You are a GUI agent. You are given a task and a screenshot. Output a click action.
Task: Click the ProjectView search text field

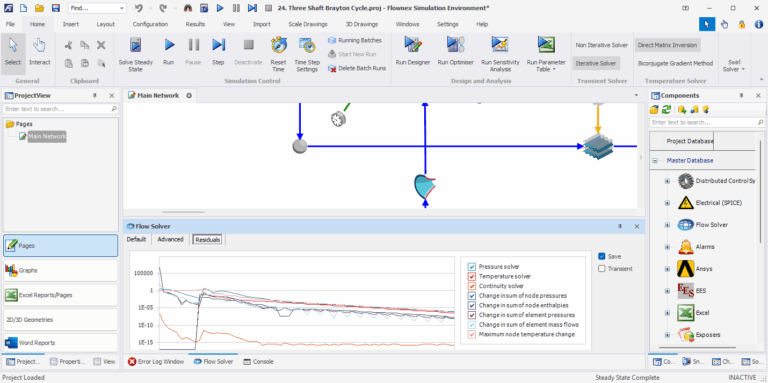pyautogui.click(x=60, y=109)
